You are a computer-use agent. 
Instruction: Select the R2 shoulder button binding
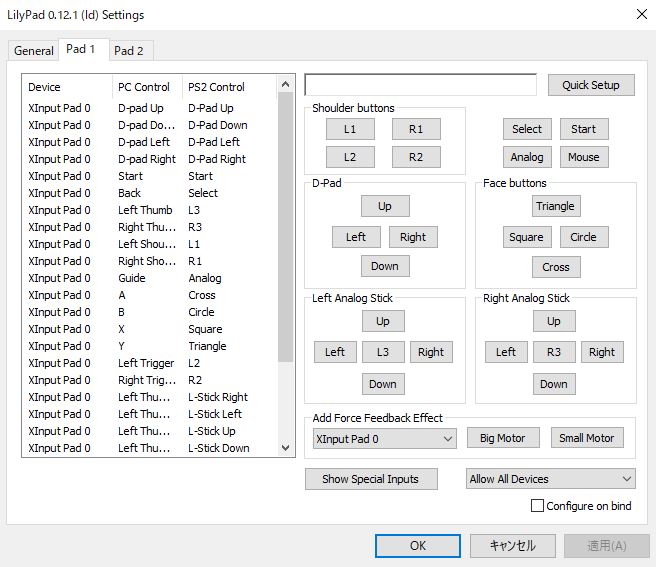tap(416, 157)
